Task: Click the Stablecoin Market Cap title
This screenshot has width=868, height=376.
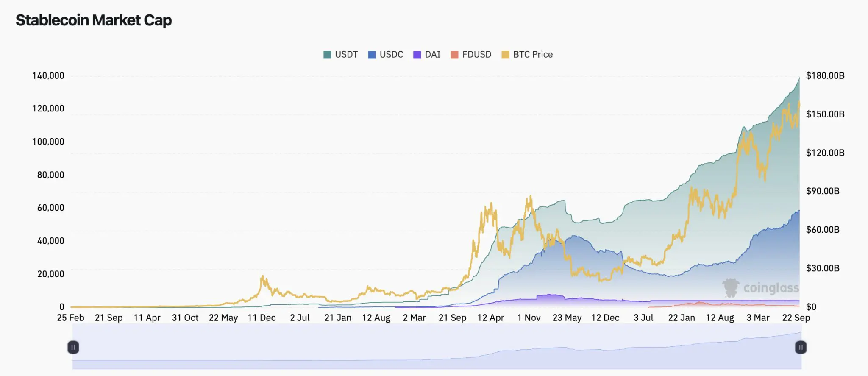Action: [94, 20]
